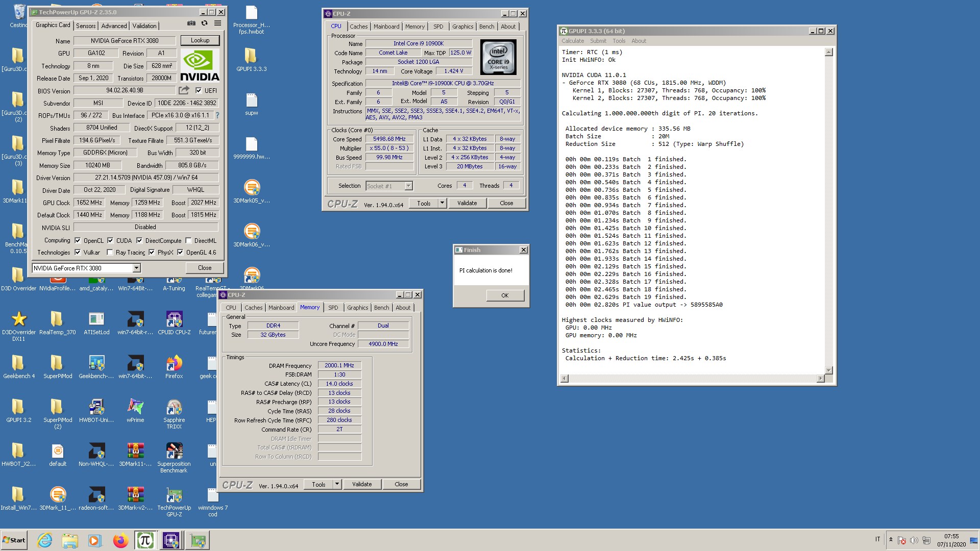Open the Socket #1 selection dropdown
This screenshot has height=551, width=980.
coord(408,186)
